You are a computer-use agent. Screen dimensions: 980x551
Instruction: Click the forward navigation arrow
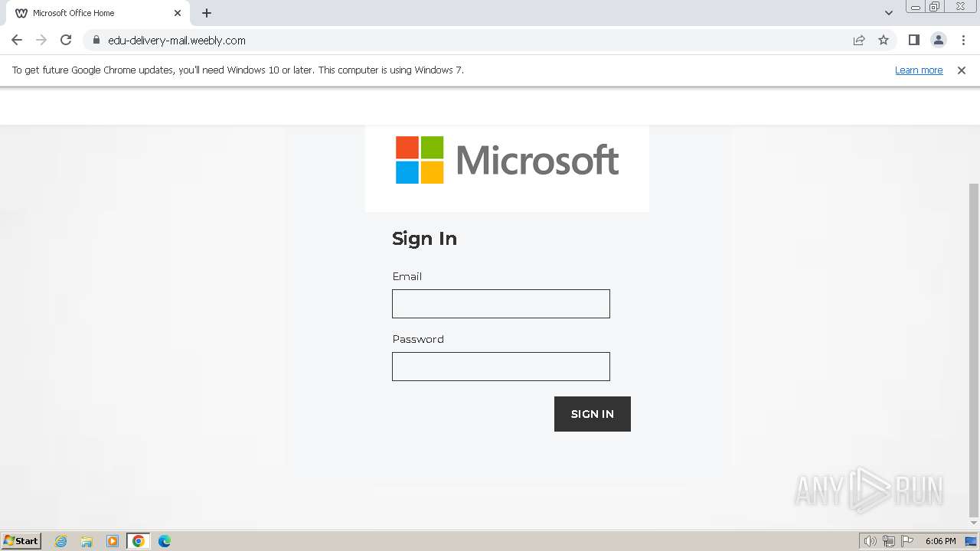(41, 40)
